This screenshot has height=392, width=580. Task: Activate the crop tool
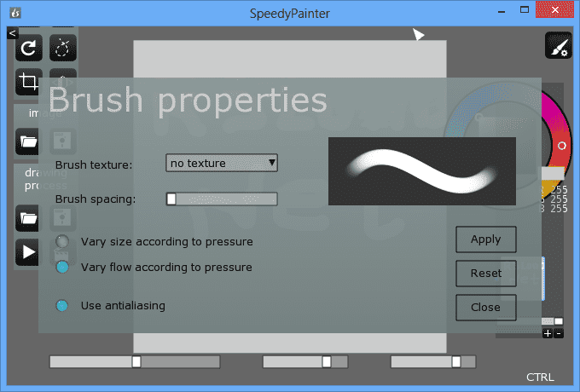[30, 82]
